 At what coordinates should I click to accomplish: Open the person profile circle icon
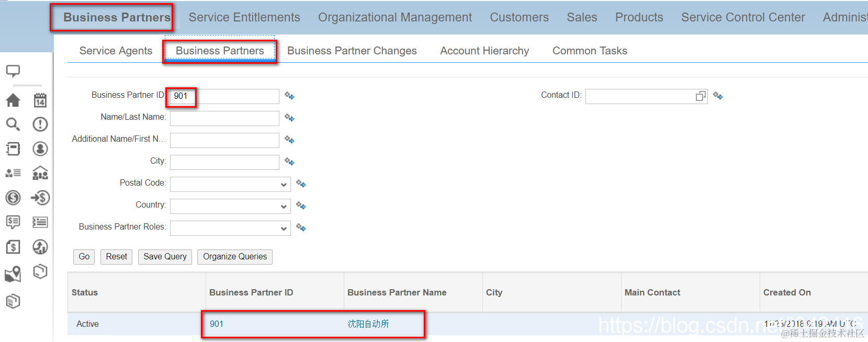pyautogui.click(x=40, y=149)
